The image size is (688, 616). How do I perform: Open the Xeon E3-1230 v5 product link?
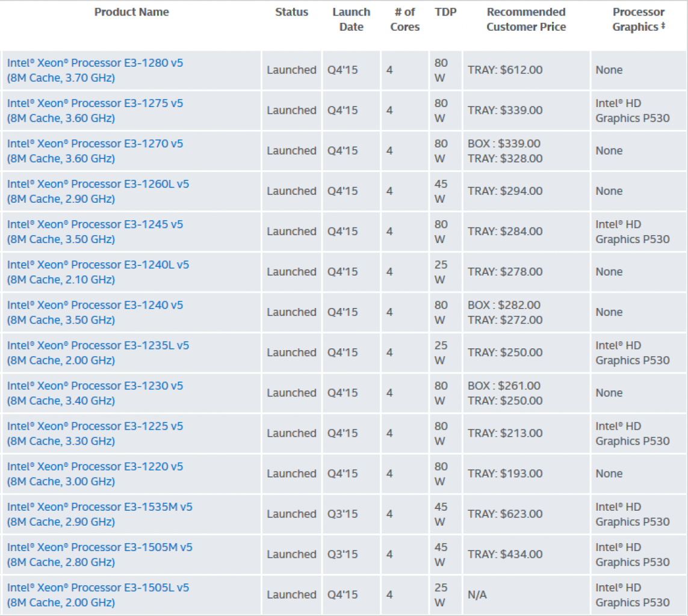(95, 393)
